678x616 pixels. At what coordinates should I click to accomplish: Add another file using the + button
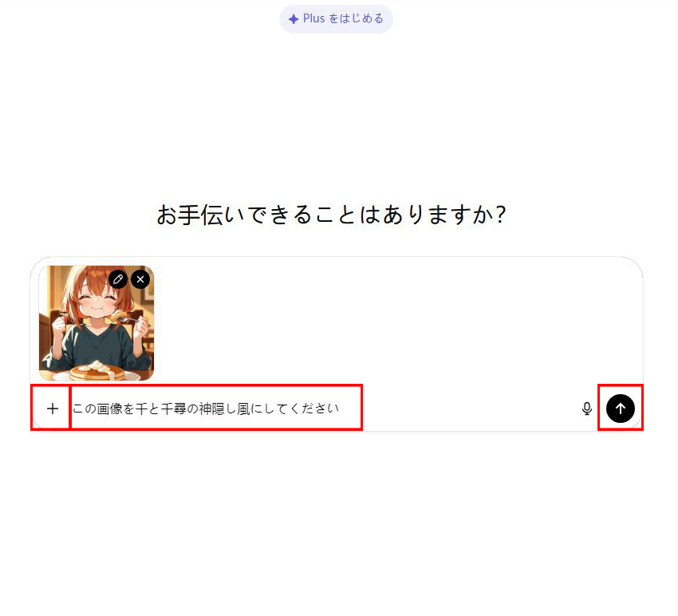tap(53, 409)
